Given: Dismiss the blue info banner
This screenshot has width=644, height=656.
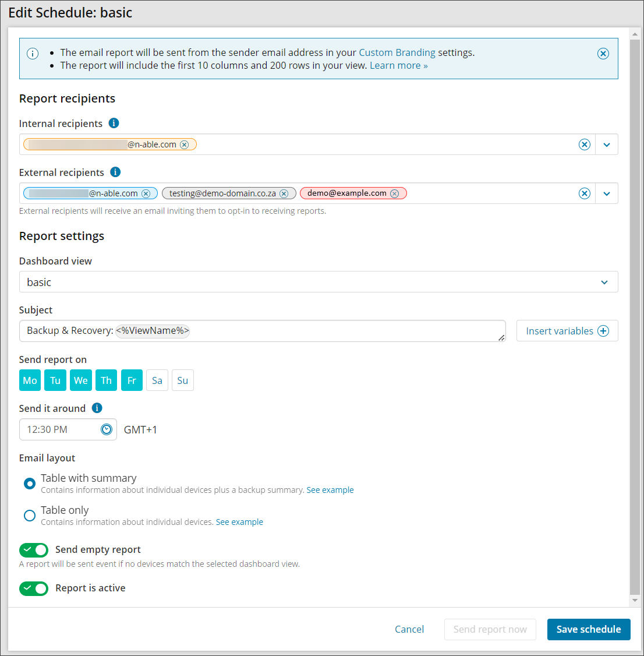Looking at the screenshot, I should (603, 54).
